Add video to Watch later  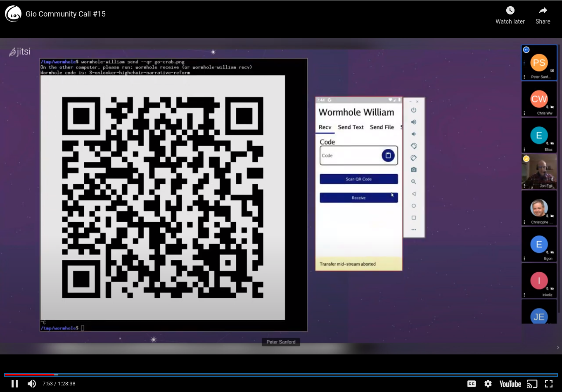(x=510, y=15)
